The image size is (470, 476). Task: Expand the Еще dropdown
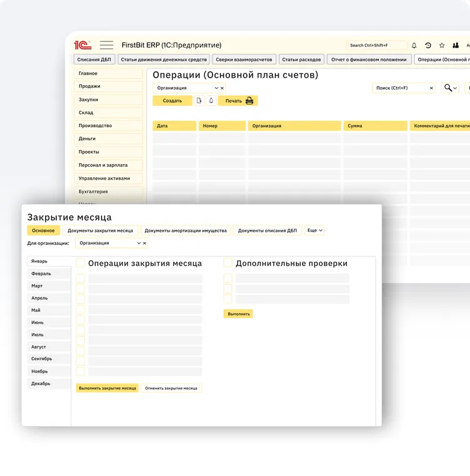pyautogui.click(x=315, y=230)
